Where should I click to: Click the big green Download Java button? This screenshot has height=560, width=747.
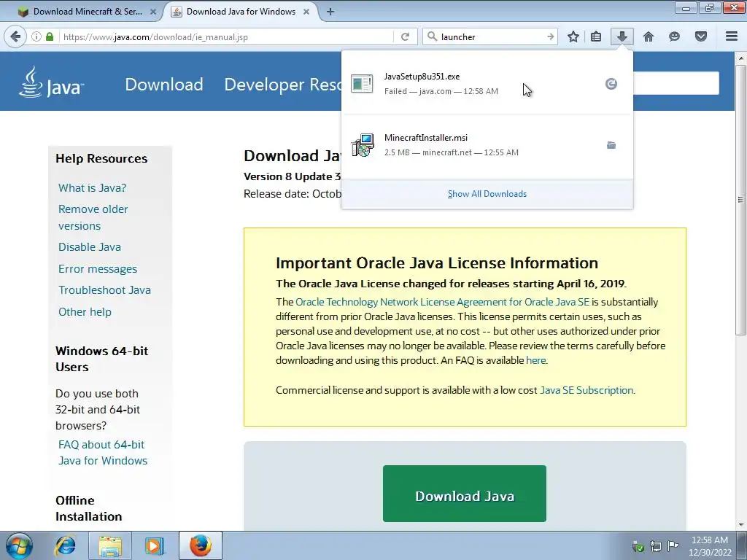point(465,494)
